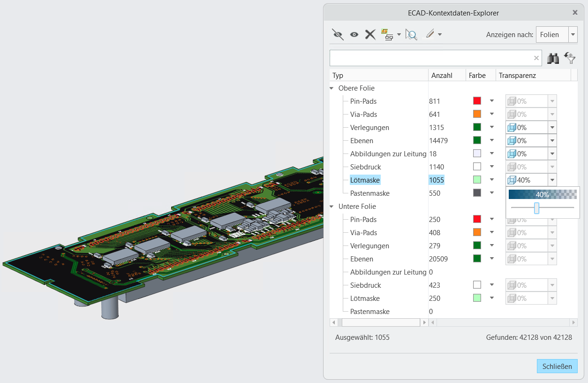Click the Schließen button

coord(557,367)
